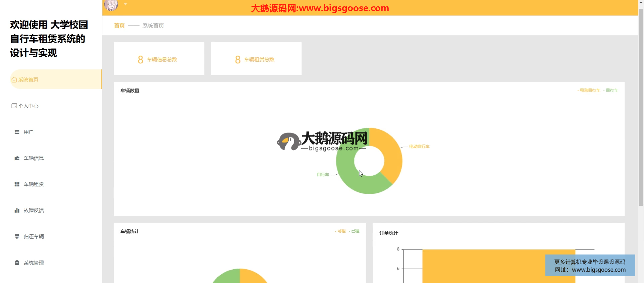
Task: Click the 个人中心 card icon
Action: 14,106
